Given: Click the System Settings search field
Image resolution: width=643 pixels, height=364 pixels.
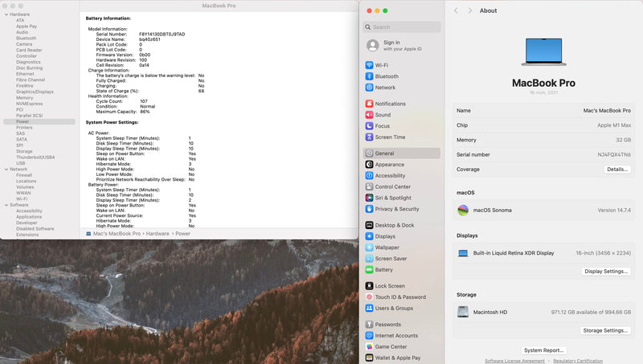Looking at the screenshot, I should coord(401,27).
